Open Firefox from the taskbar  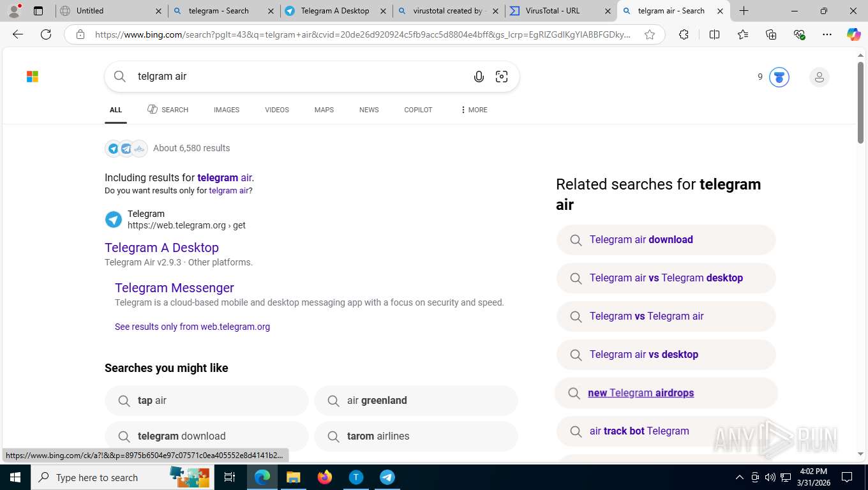(325, 477)
